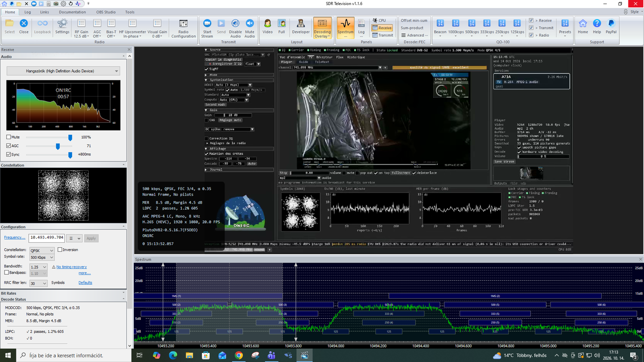Enable the Bandpass checkbox
The image size is (644, 362).
click(7, 274)
